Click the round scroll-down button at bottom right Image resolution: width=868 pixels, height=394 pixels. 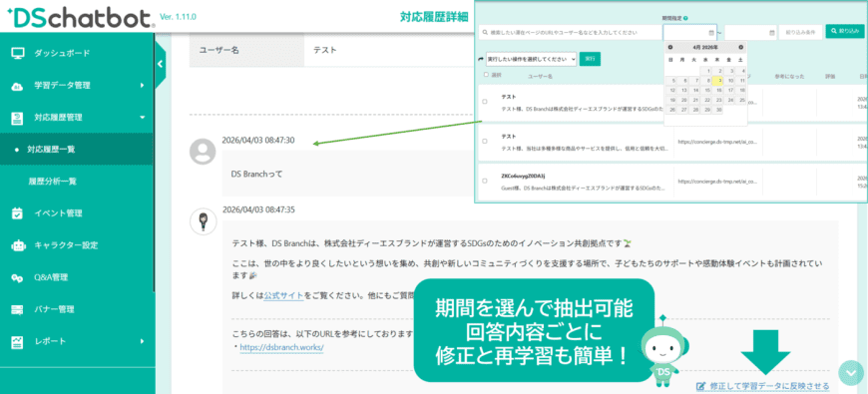point(851,373)
